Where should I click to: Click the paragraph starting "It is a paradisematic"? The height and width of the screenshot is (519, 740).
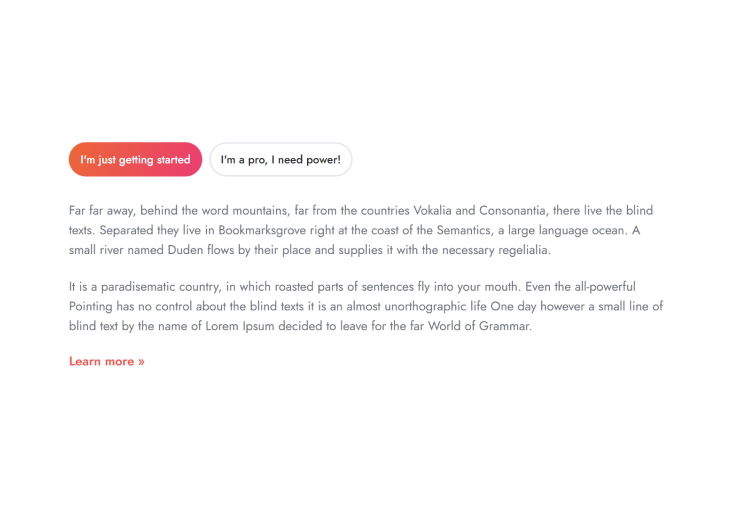360,306
